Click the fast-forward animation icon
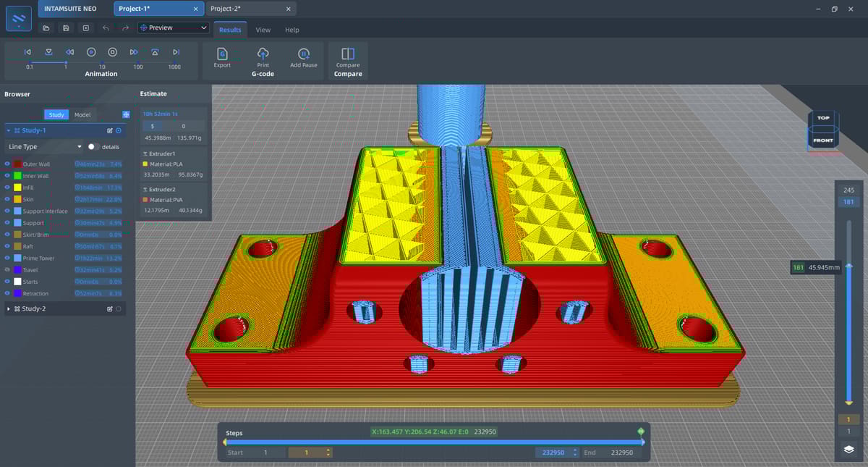 [x=134, y=51]
